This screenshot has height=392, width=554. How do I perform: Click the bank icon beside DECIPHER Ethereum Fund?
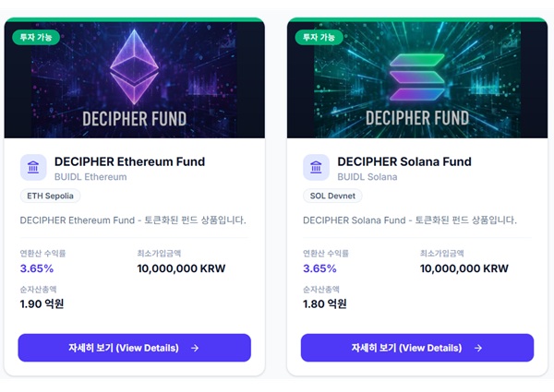click(33, 168)
